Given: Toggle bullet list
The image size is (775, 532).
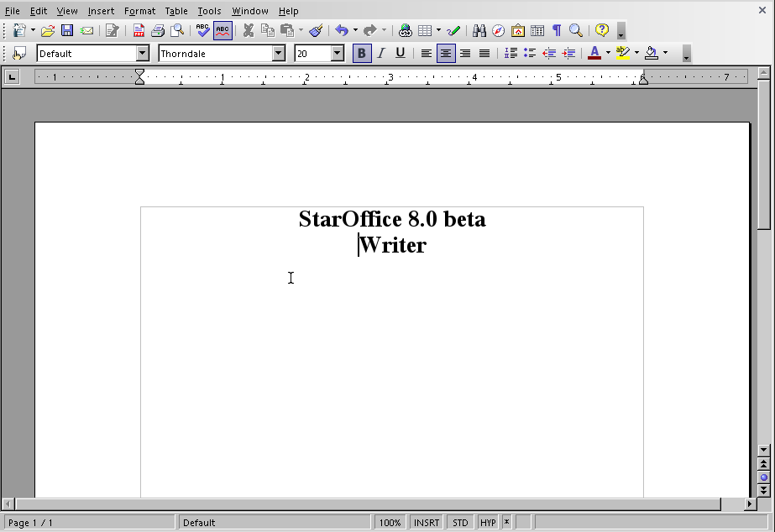Looking at the screenshot, I should pyautogui.click(x=530, y=54).
